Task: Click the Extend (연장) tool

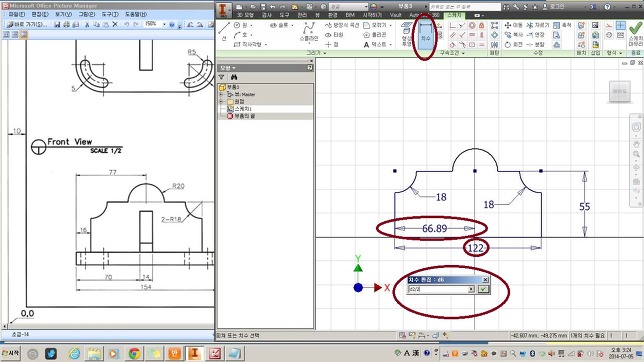Action: (536, 35)
